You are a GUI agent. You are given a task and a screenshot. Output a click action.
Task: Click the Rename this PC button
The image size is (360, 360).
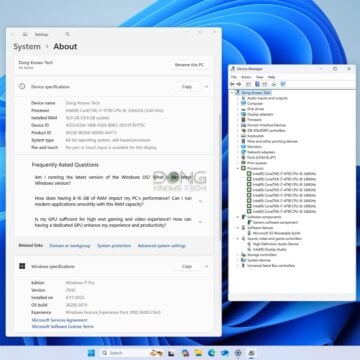[x=189, y=65]
